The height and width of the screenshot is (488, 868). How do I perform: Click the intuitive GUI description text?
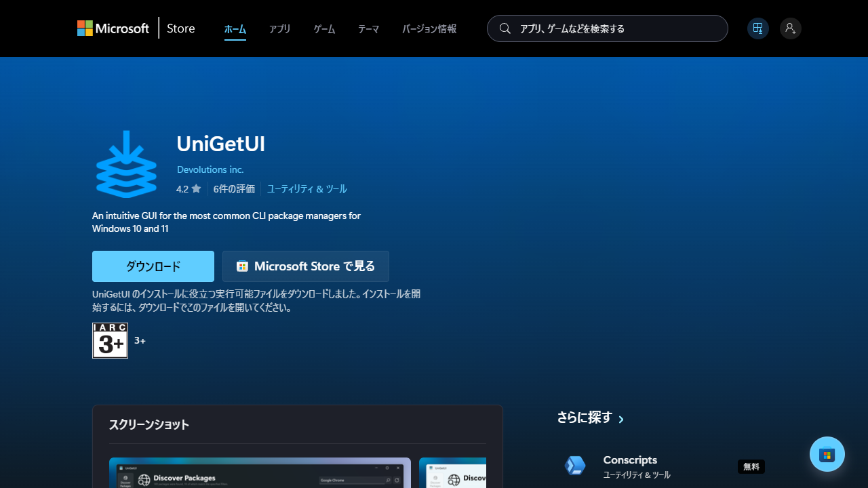(226, 222)
